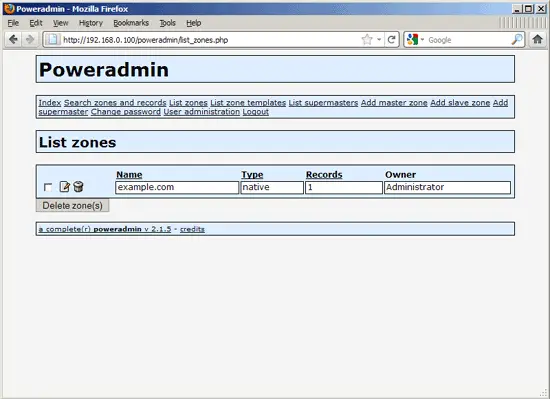Click the List zones navigation link

(x=188, y=103)
